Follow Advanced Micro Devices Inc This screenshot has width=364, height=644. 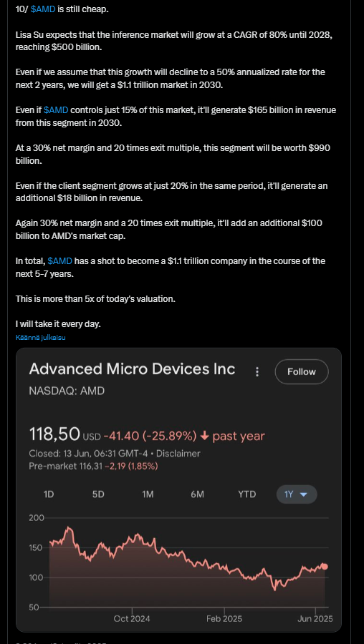pyautogui.click(x=302, y=371)
